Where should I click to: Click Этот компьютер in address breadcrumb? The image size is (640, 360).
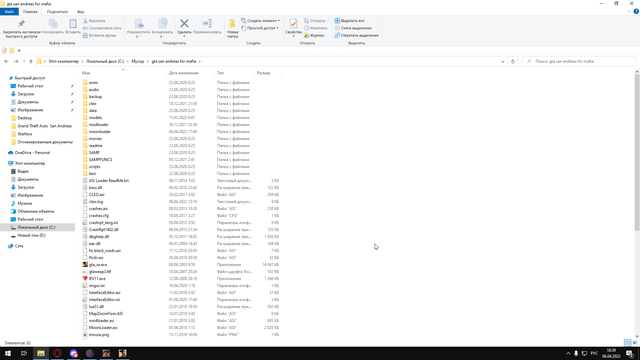pos(63,61)
